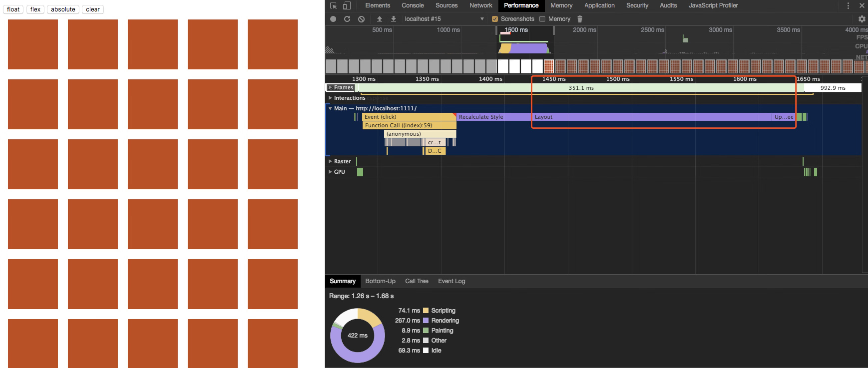Open the DevTools three-dot customize menu

tap(848, 6)
